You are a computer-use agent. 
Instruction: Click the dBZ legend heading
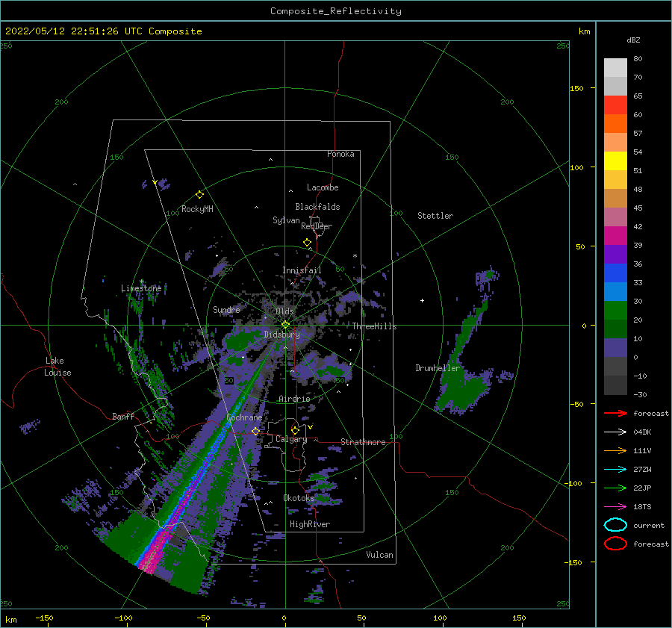633,40
